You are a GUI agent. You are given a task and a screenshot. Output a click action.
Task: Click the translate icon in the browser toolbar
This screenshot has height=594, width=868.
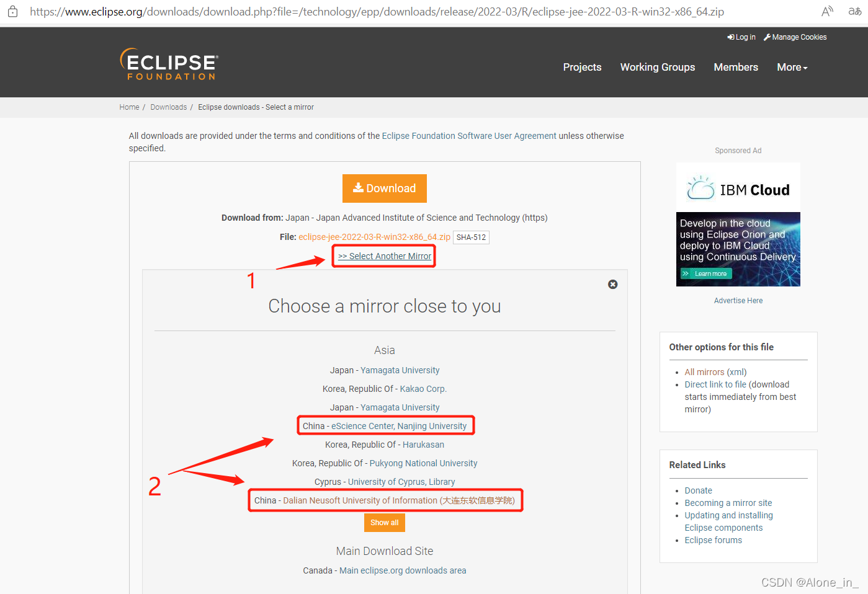[x=854, y=11]
